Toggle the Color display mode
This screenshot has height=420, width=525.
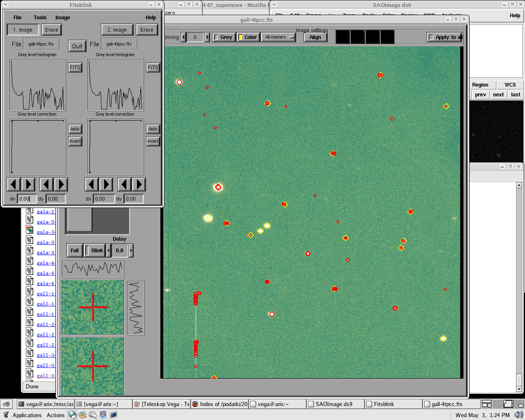248,37
